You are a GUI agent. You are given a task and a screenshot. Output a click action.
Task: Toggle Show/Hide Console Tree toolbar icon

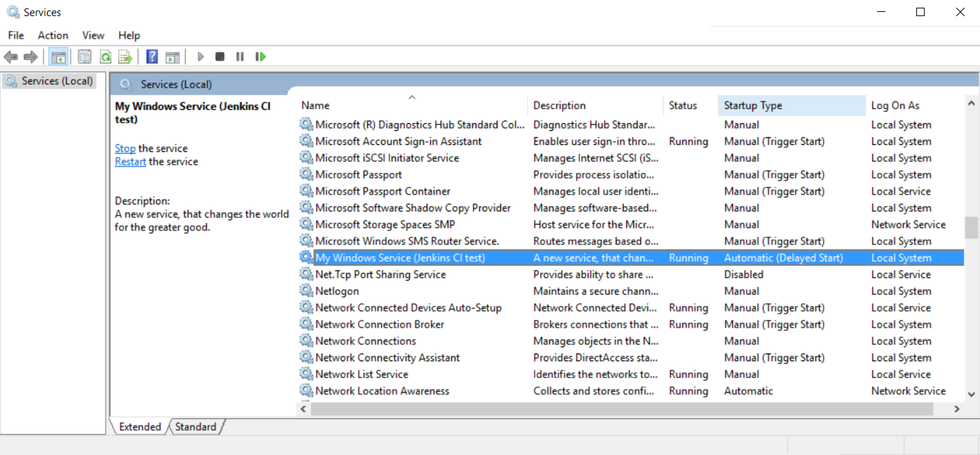pos(58,57)
